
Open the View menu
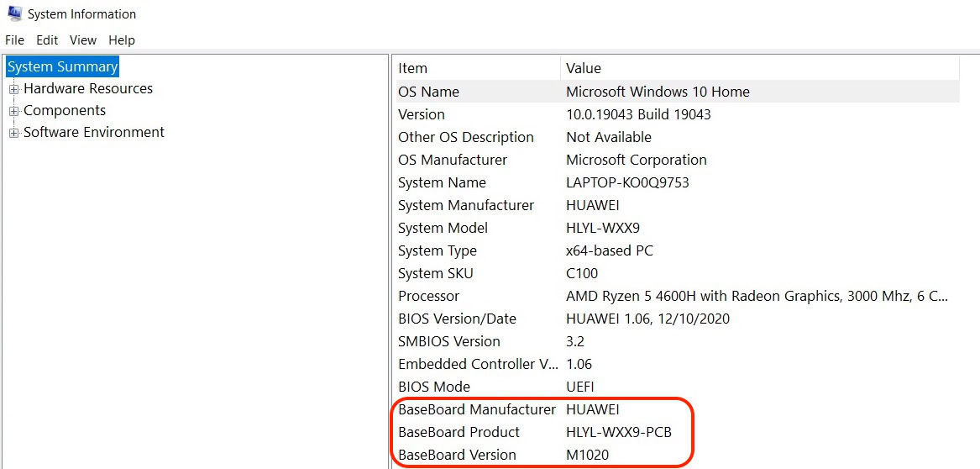click(83, 40)
